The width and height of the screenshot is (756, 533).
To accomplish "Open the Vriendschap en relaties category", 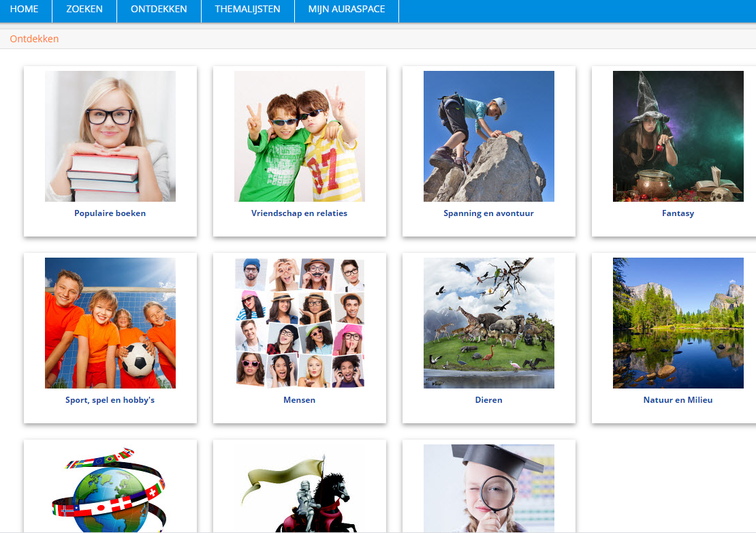I will click(x=300, y=213).
